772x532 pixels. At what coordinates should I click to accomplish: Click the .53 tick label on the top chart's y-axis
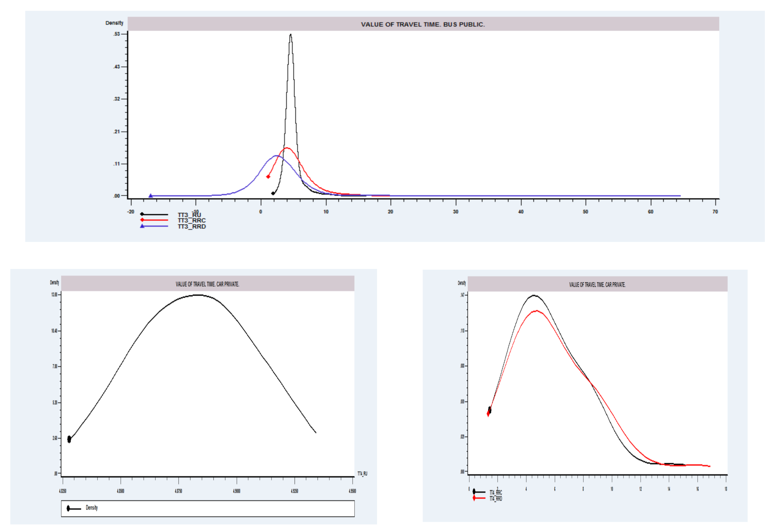coord(116,34)
